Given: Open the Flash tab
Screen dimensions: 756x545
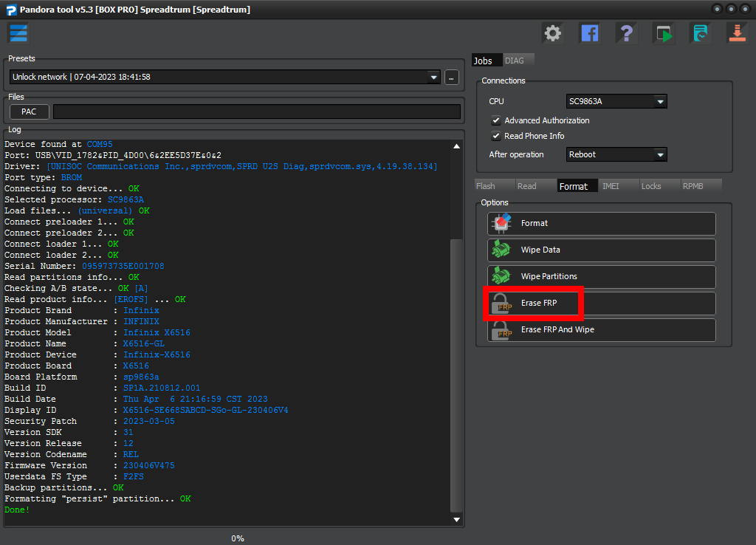Looking at the screenshot, I should [x=494, y=185].
